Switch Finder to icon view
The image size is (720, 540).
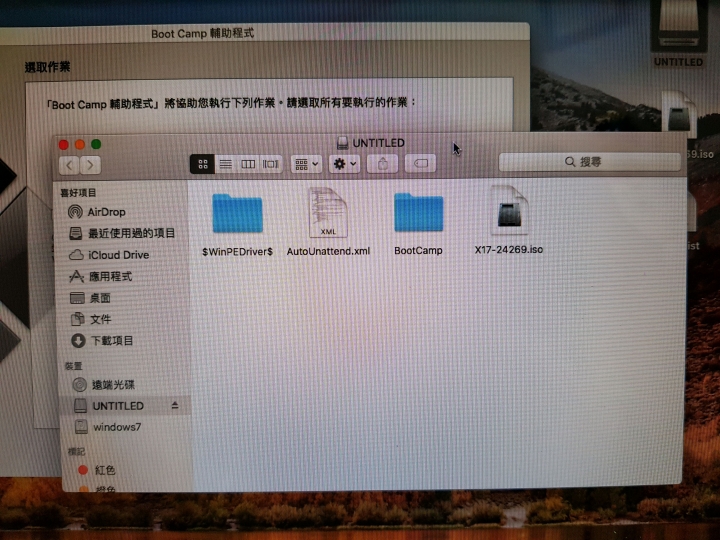[x=202, y=164]
